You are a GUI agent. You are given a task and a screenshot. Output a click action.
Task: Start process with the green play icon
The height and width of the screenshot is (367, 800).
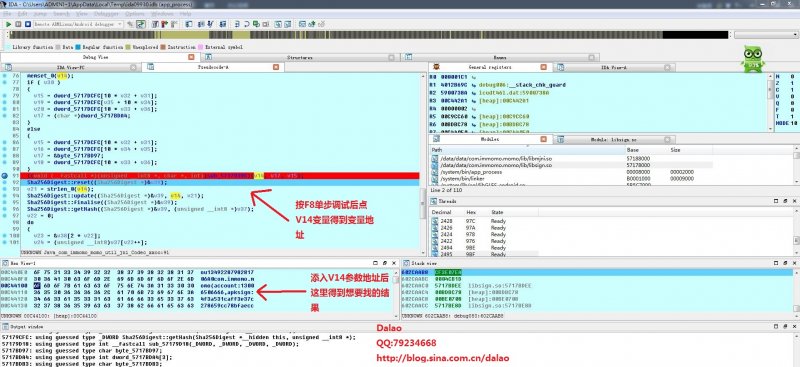[x=9, y=24]
